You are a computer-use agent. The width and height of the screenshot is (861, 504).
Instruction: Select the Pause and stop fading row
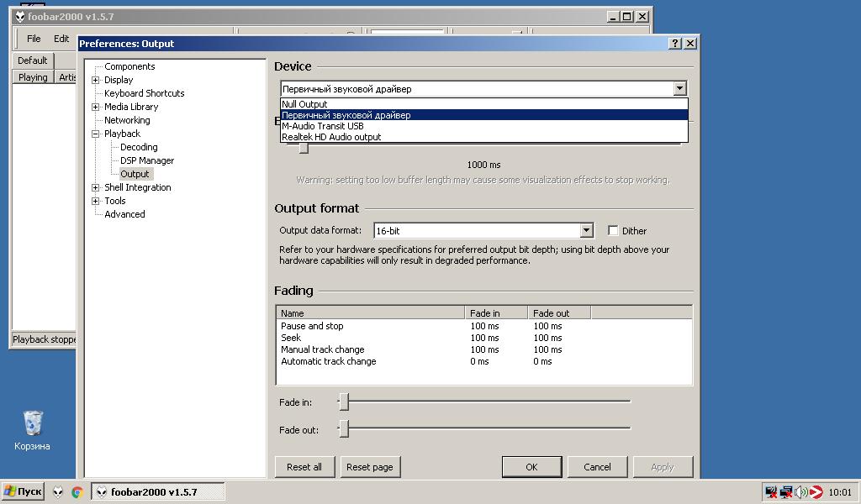tap(483, 326)
